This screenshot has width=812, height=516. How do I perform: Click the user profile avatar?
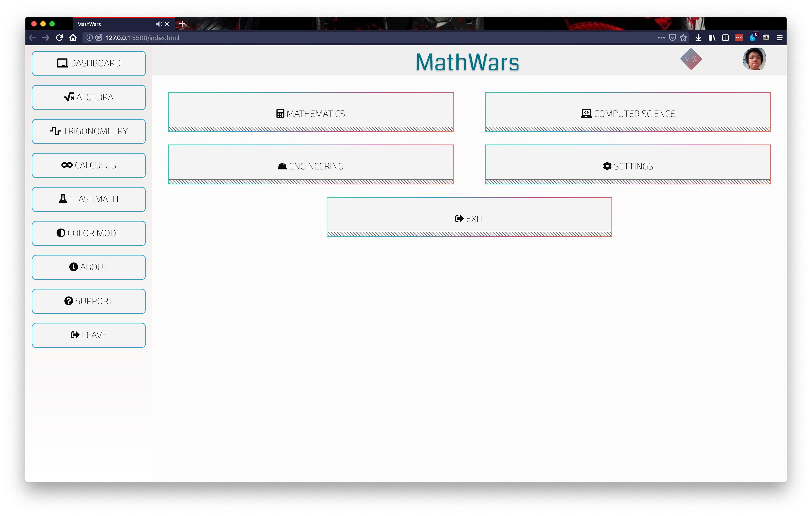pyautogui.click(x=754, y=59)
